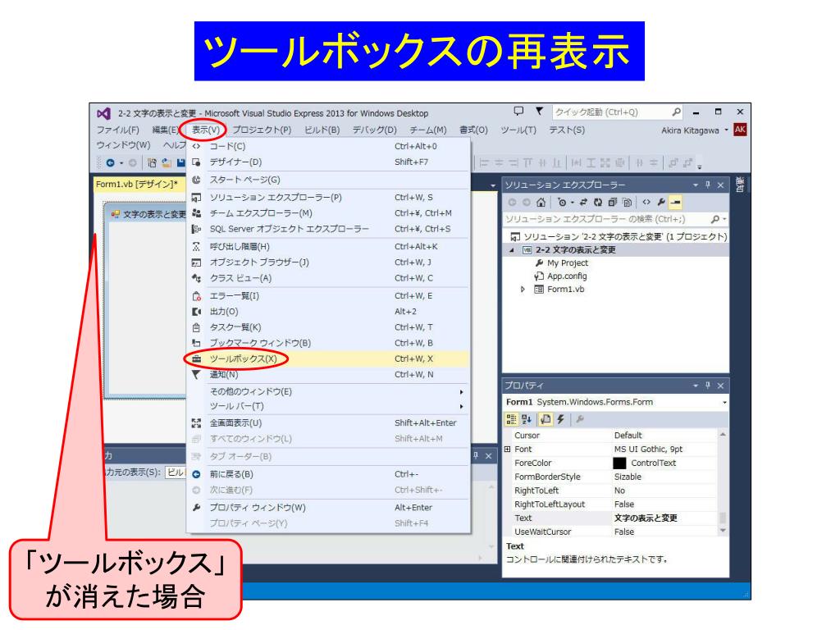Toggle Show All Files in Solution Explorer
The width and height of the screenshot is (840, 630).
click(x=627, y=203)
